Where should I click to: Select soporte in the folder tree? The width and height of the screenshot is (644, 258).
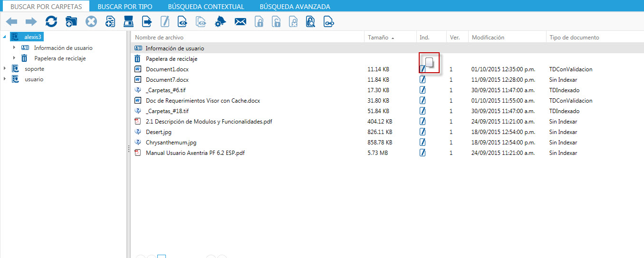click(x=34, y=68)
